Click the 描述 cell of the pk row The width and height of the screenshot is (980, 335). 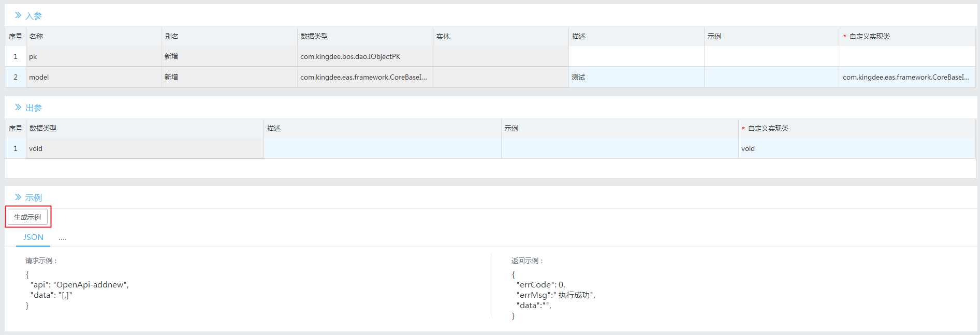tap(636, 56)
